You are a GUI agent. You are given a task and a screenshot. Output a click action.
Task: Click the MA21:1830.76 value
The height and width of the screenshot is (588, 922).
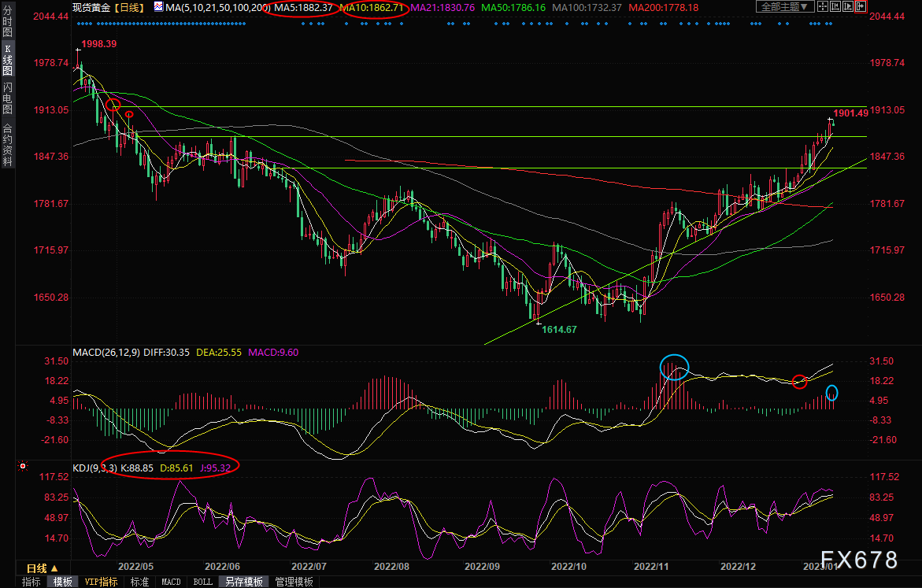442,8
